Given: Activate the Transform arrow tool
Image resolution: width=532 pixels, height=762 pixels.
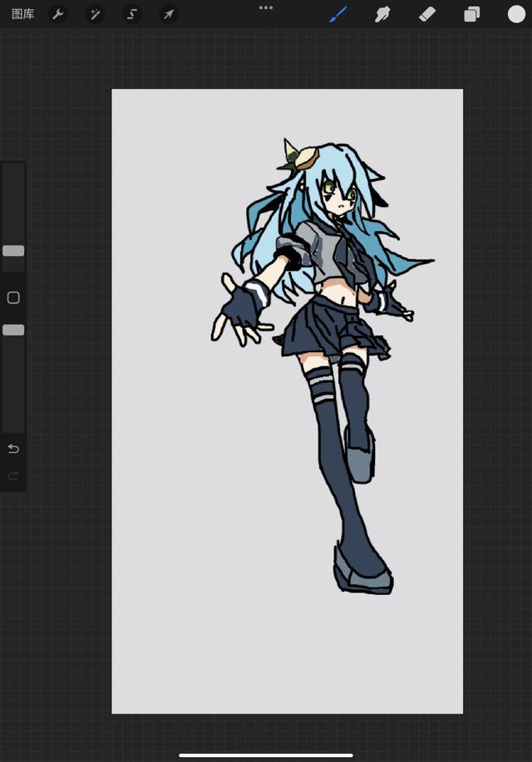Looking at the screenshot, I should (168, 14).
